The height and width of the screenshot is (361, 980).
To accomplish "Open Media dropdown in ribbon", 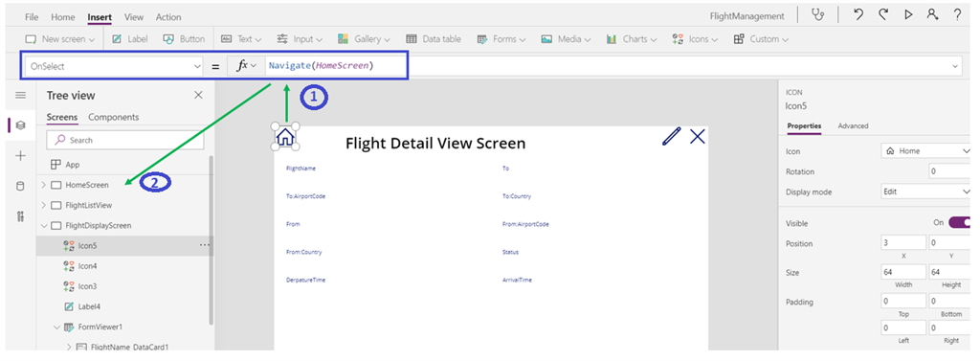I will pos(566,39).
